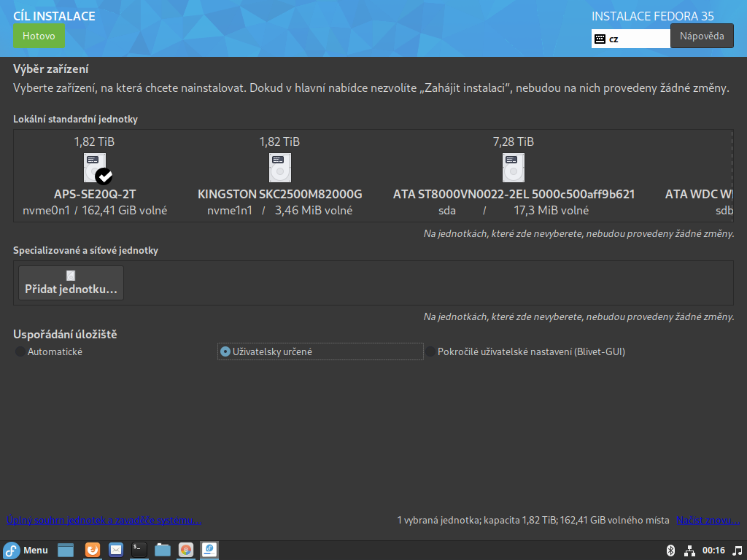Screen dimensions: 747x560
Task: Click the green Hotovo button
Action: click(39, 36)
